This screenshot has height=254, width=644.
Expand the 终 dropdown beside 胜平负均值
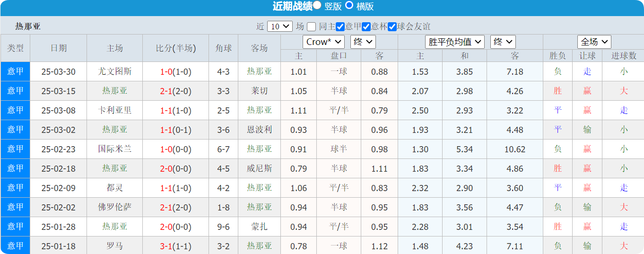coord(503,42)
